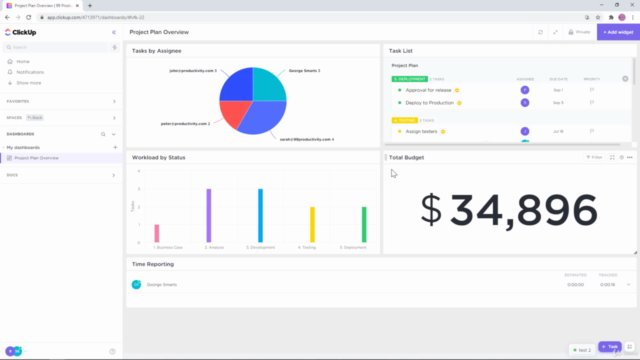Open Home from the sidebar

point(23,61)
